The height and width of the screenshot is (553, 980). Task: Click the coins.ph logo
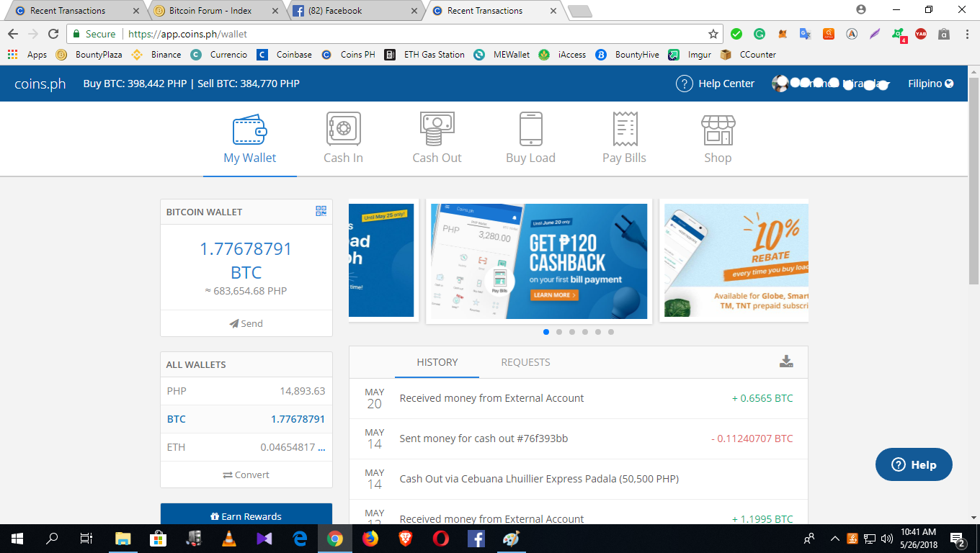pos(40,84)
